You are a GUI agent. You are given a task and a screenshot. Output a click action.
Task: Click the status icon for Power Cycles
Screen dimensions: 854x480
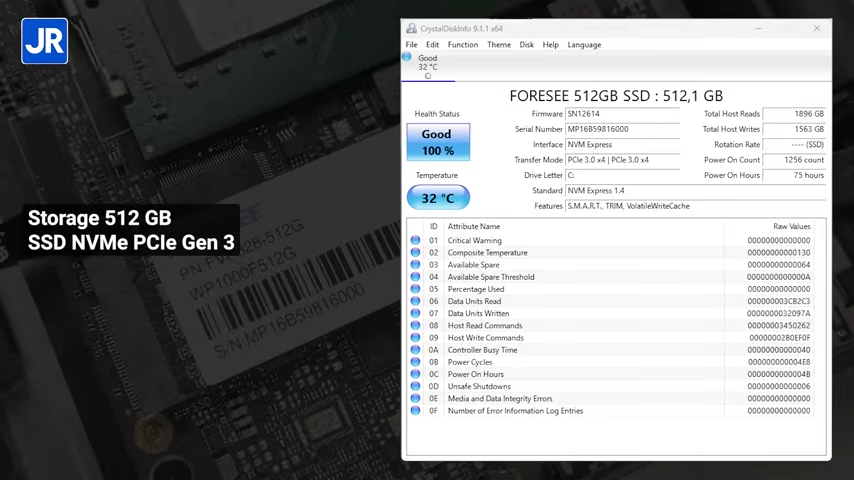click(x=415, y=362)
